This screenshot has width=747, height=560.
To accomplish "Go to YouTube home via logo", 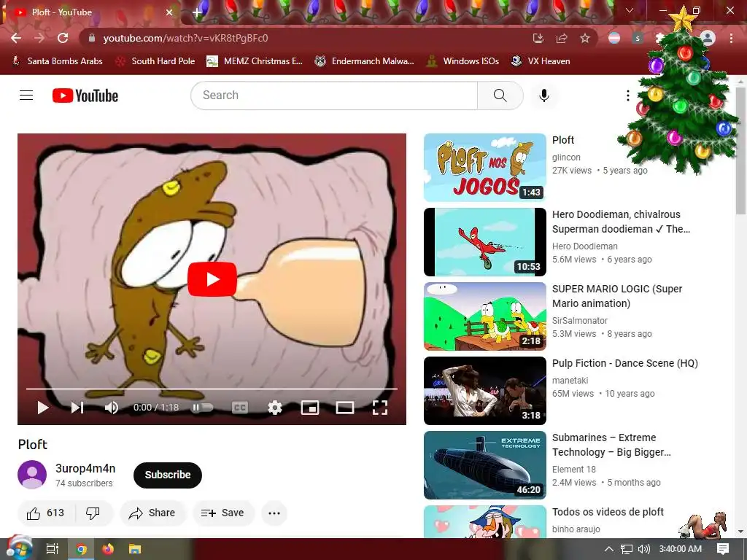I will pos(85,96).
